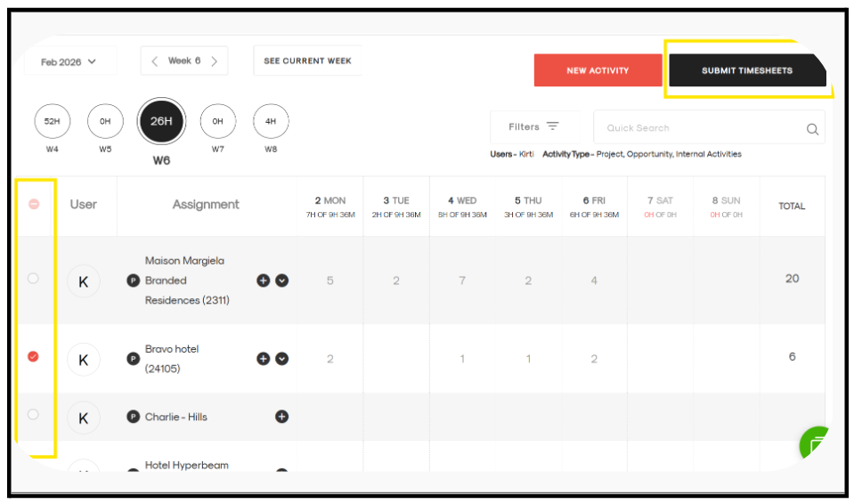Viewport: 854px width, 504px height.
Task: Select the Maison Margiela row checkbox
Action: point(34,279)
